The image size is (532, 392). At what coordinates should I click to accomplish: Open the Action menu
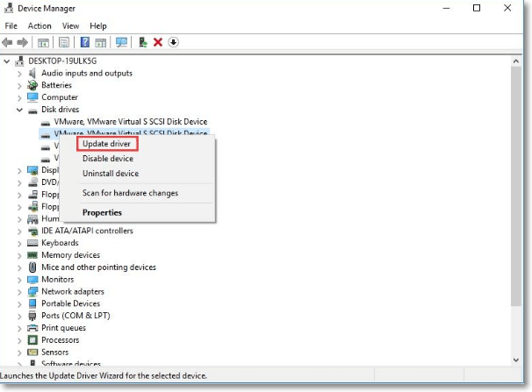point(40,26)
